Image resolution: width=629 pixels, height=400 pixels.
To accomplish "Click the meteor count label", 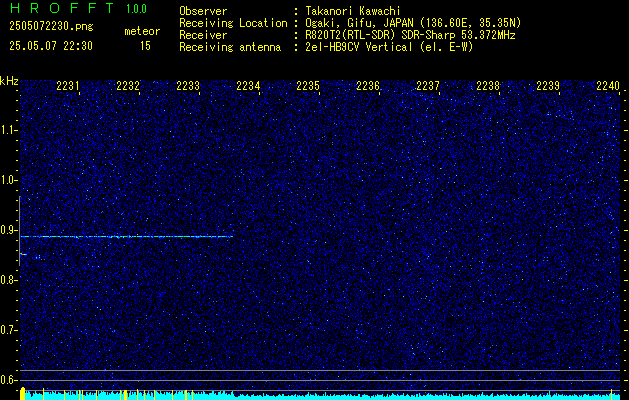I will pyautogui.click(x=142, y=31).
